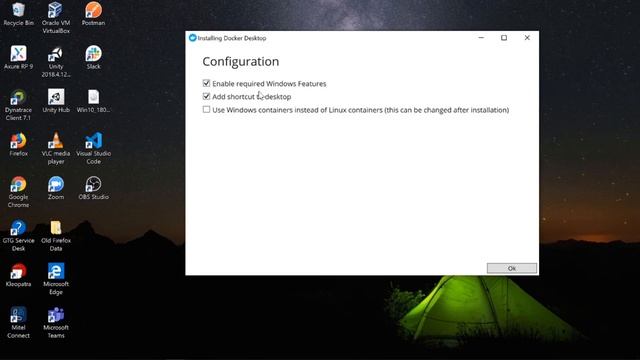Maximize the Installing Docker Desktop window

coord(504,38)
